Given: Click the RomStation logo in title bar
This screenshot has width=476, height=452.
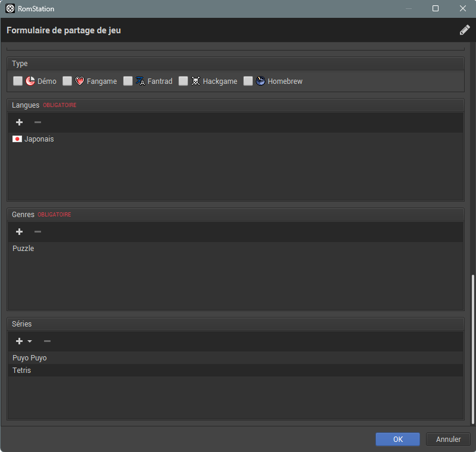Looking at the screenshot, I should click(10, 9).
